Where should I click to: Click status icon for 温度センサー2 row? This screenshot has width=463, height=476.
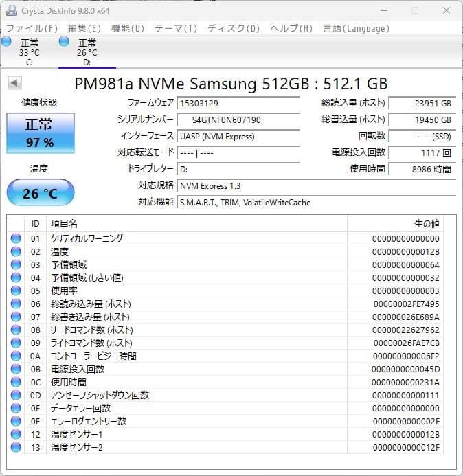pyautogui.click(x=16, y=447)
